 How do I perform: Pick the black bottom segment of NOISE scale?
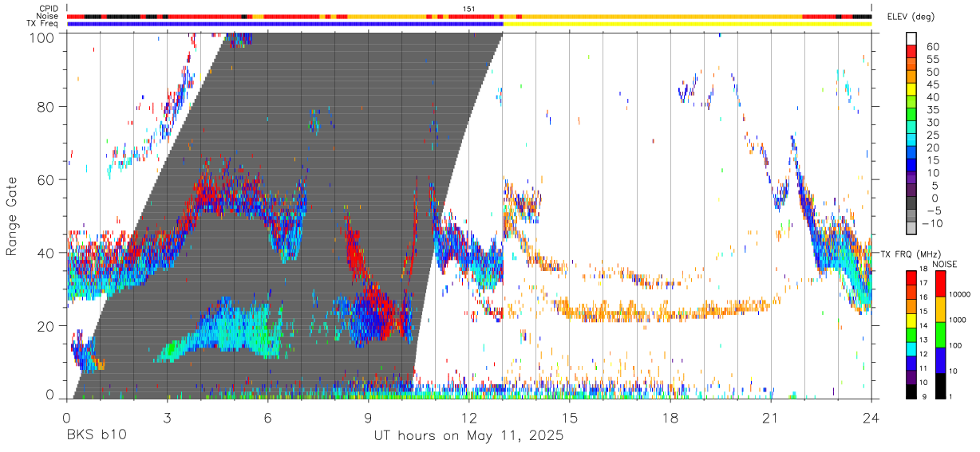(x=941, y=386)
